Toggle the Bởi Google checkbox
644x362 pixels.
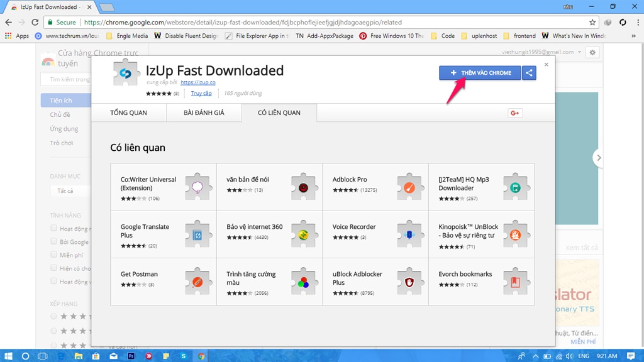click(53, 241)
